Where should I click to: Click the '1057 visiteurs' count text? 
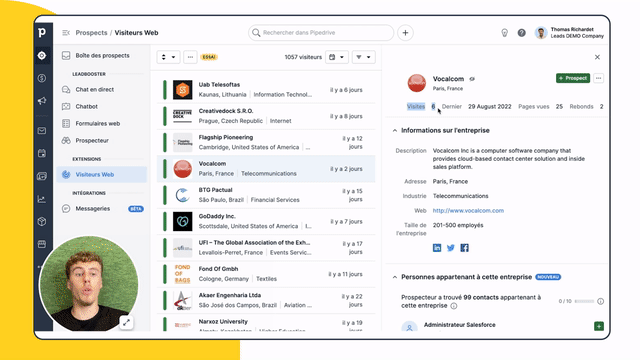303,57
